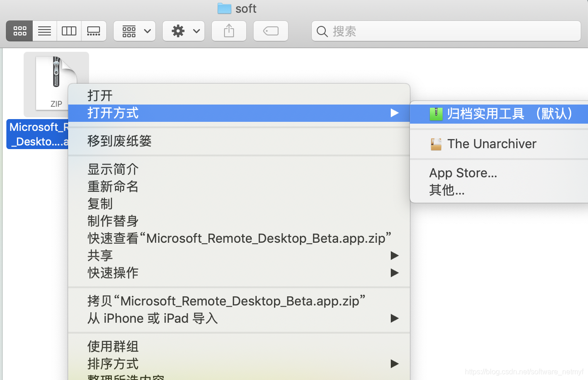
Task: Choose 拷贝 Microsoft_Remote_Desktop_Beta.app.zip
Action: coord(239,301)
